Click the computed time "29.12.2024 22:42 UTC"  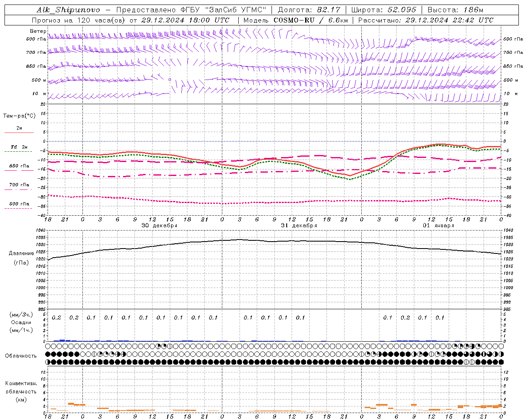click(x=449, y=20)
